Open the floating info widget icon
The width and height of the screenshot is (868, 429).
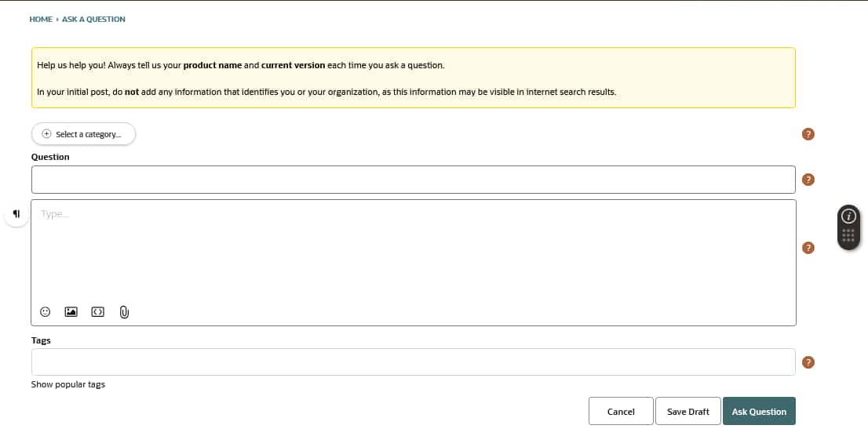coord(848,216)
